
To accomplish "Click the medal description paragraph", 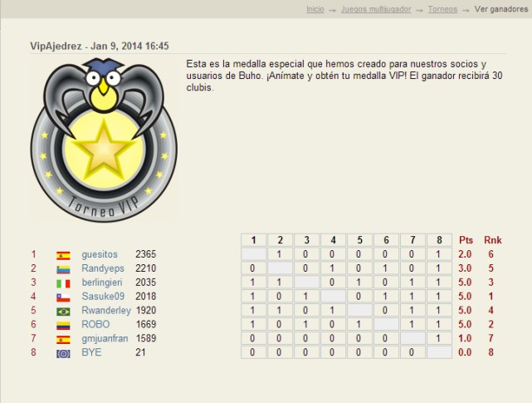I will click(x=344, y=76).
